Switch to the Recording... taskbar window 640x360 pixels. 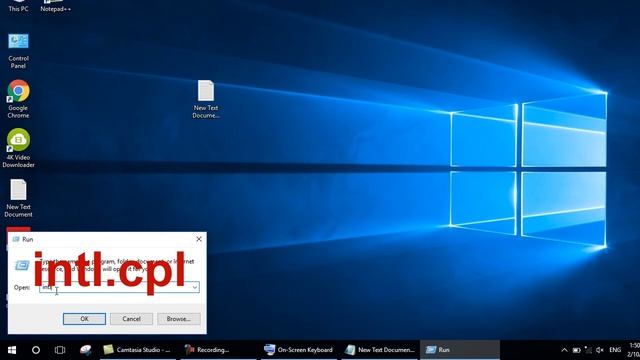[x=218, y=350]
